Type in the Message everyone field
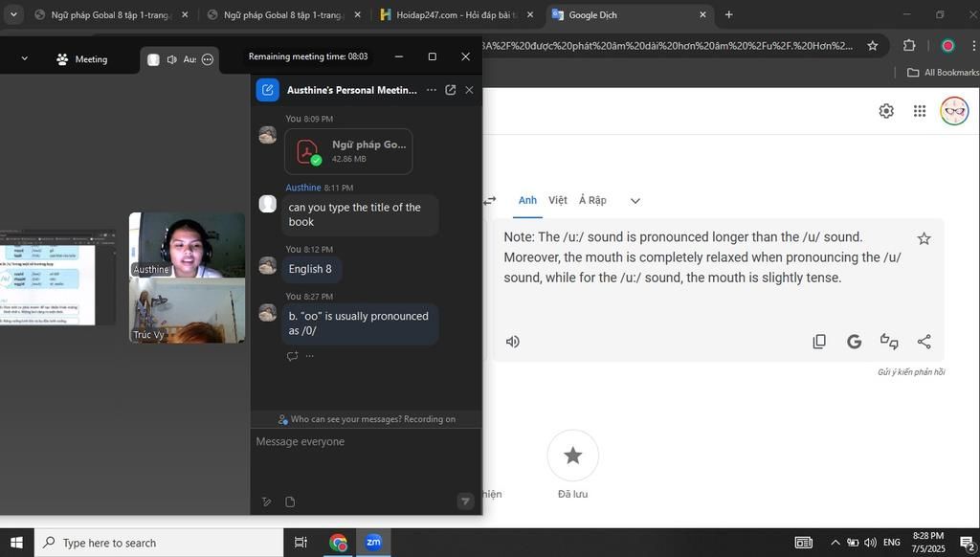 pos(364,442)
